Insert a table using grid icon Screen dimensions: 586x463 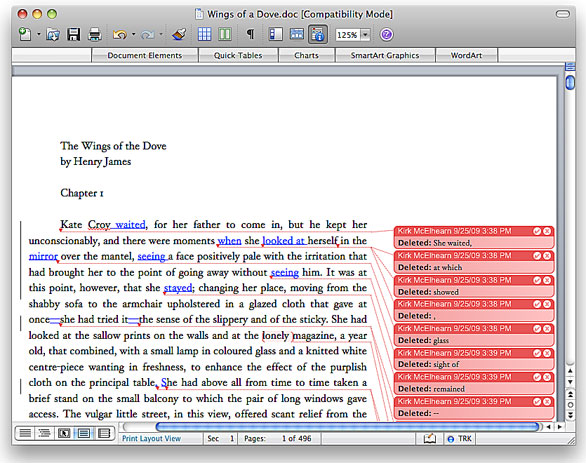[x=204, y=34]
